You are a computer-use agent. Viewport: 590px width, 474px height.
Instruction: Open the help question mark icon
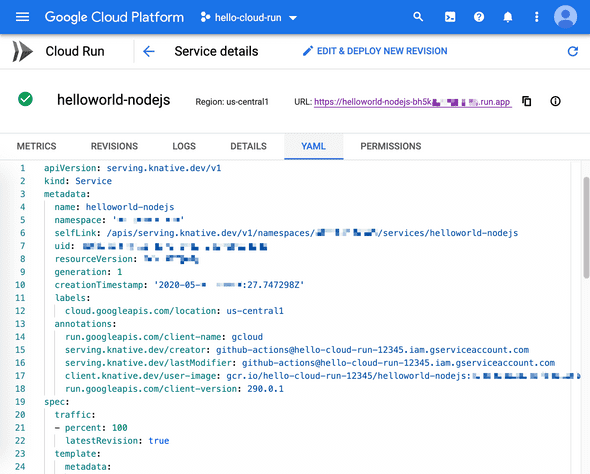tap(479, 17)
